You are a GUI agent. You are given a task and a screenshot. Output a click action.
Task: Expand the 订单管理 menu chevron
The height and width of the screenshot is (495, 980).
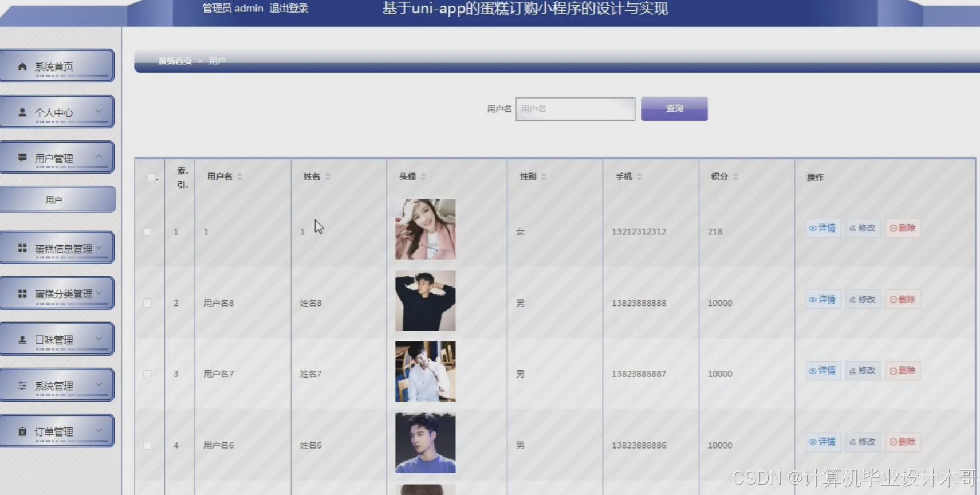99,430
